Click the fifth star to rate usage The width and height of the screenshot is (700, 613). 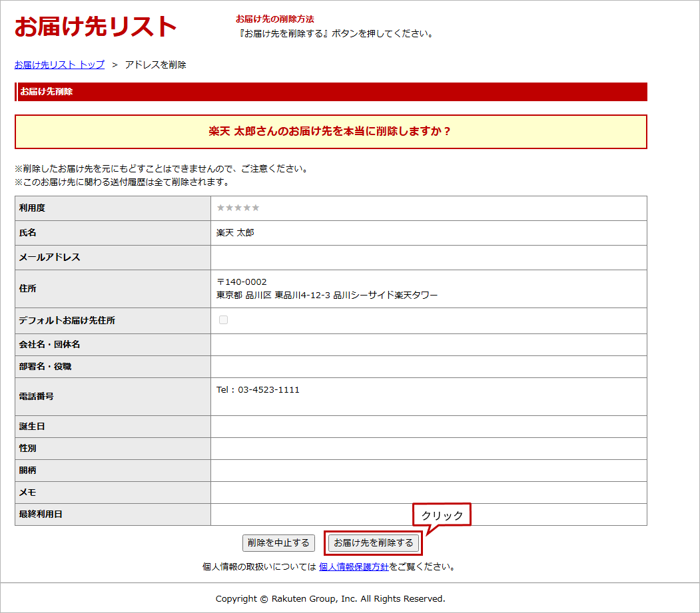pyautogui.click(x=256, y=208)
